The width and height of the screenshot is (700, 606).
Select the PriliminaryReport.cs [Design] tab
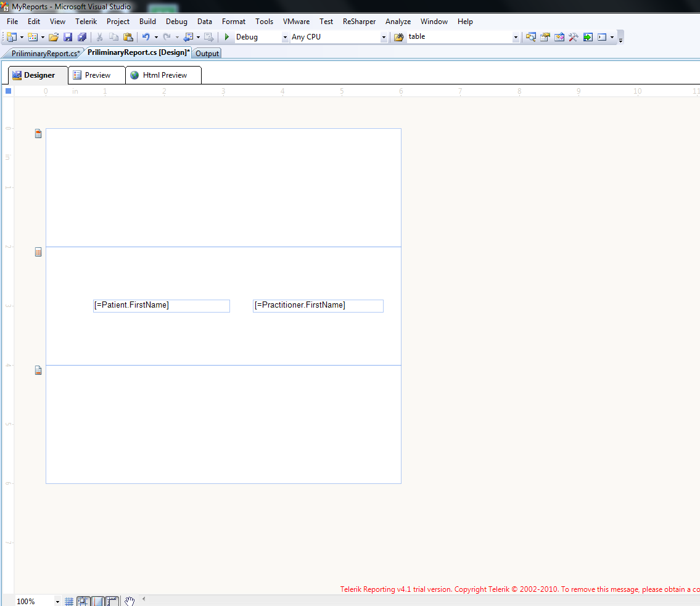coord(138,52)
